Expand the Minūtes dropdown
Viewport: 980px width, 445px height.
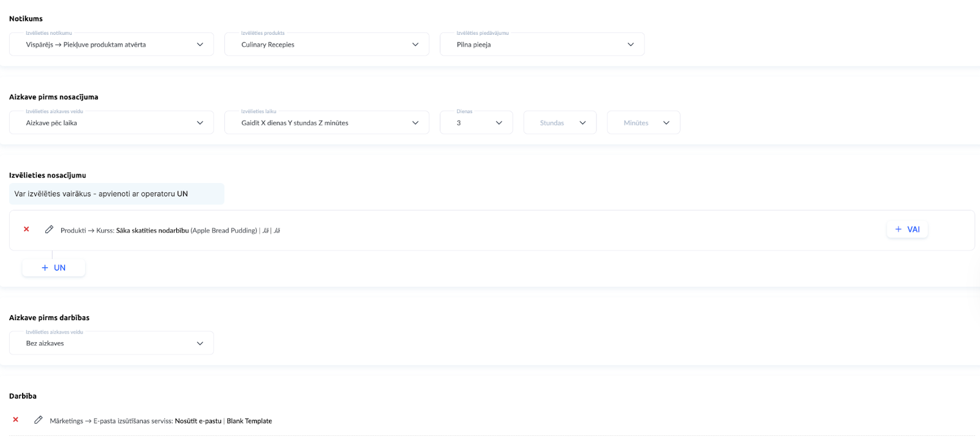click(x=643, y=123)
